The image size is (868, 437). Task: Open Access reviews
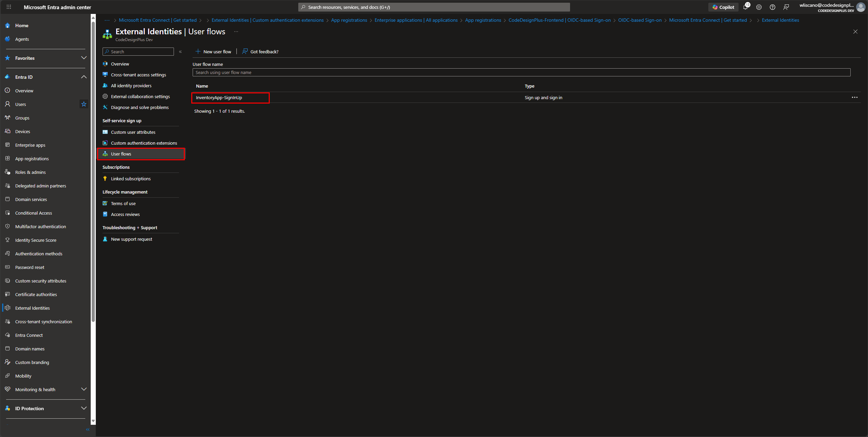(125, 214)
